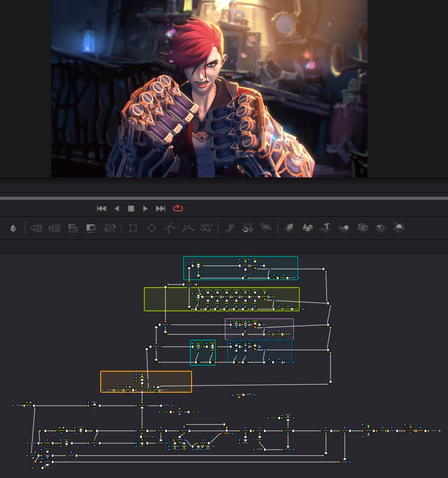Add a Transform node from the toolbar
Screen dimensions: 448x478
110,228
